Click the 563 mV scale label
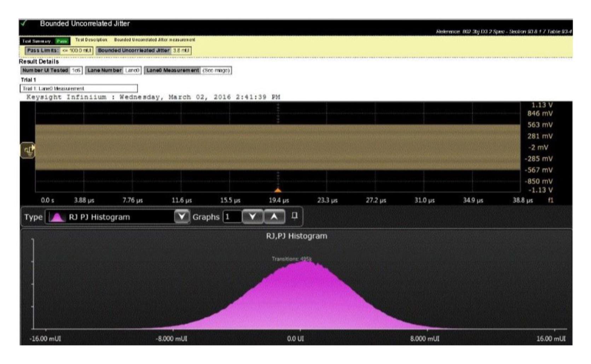Image resolution: width=591 pixels, height=364 pixels. (540, 125)
